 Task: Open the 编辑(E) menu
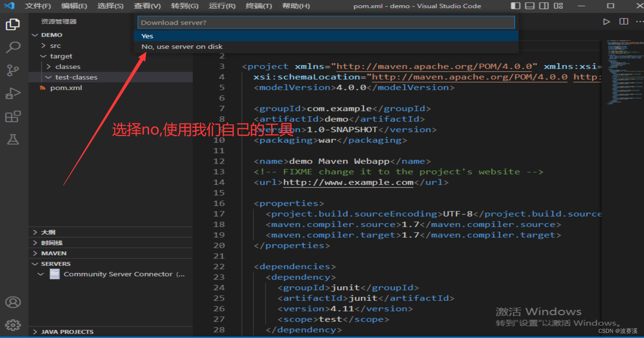click(74, 6)
